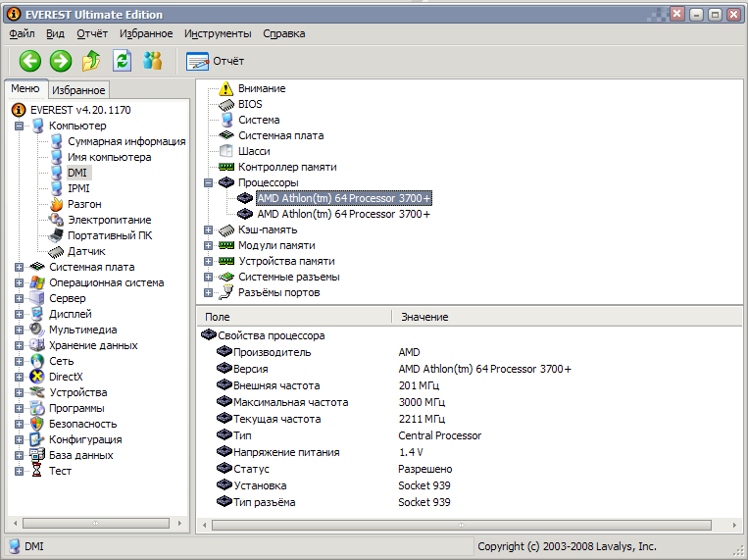
Task: Click the Хранение данных storage icon
Action: [x=37, y=345]
